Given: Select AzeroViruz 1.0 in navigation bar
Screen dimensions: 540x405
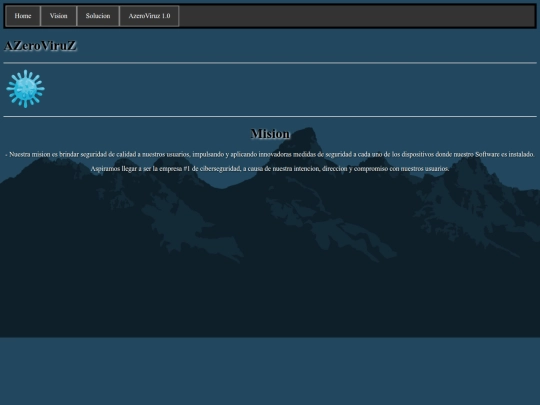Looking at the screenshot, I should (149, 16).
